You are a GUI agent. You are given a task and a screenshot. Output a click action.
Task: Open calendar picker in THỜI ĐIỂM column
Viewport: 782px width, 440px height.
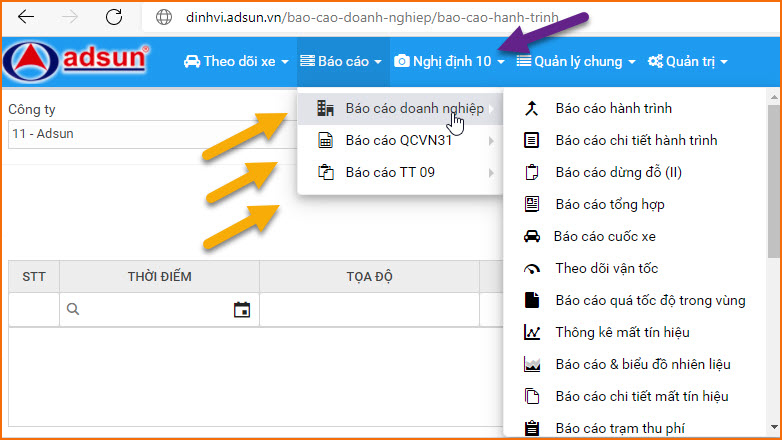coord(241,310)
